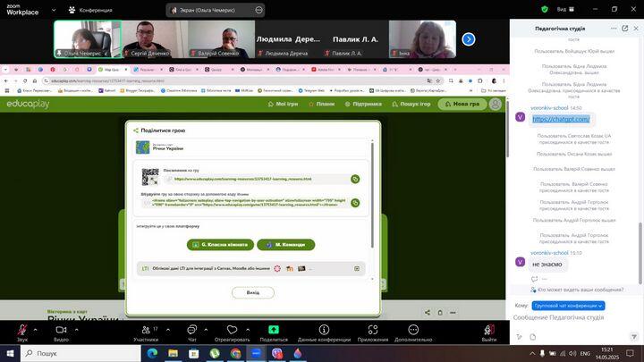Viewport: 644px width, 362px height.
Task: Open the Дополнительно more options icon
Action: click(413, 330)
